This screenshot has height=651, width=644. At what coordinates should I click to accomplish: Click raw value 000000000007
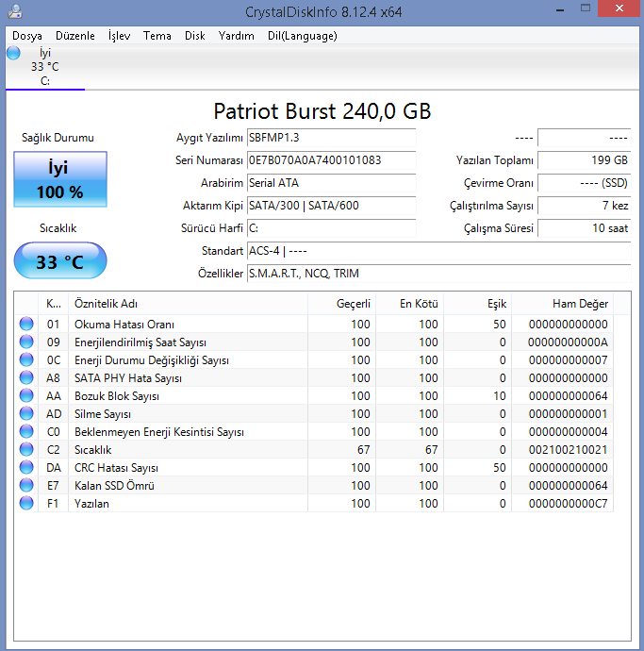point(568,360)
